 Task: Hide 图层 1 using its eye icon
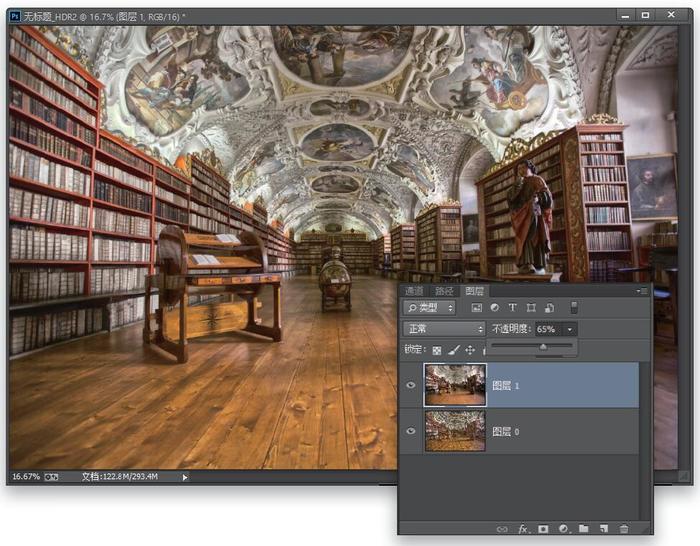coord(411,384)
